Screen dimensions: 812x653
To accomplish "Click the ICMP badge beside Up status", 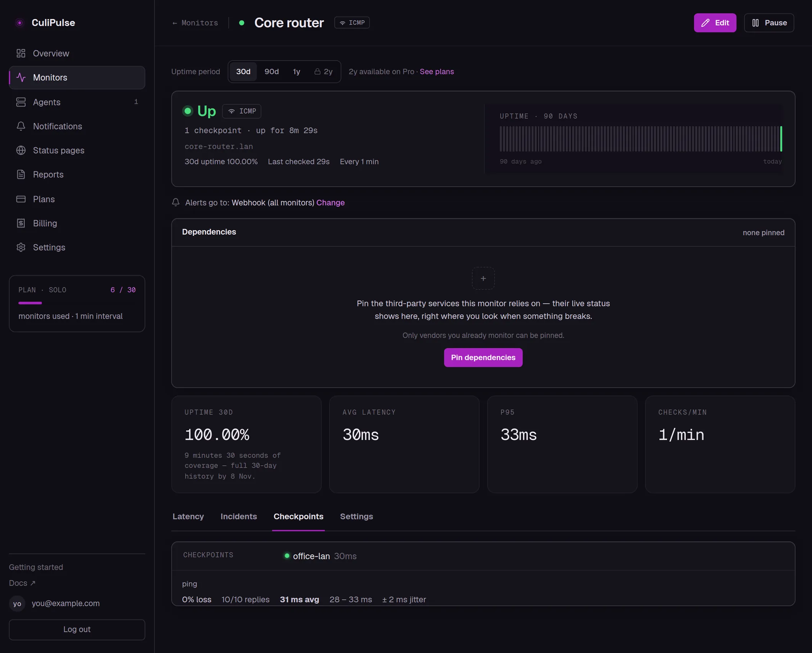I will pyautogui.click(x=242, y=111).
